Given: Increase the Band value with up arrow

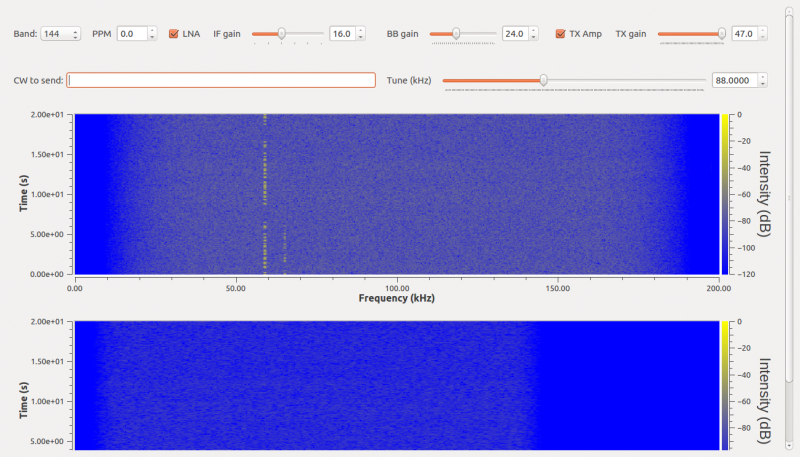Looking at the screenshot, I should click(x=76, y=31).
